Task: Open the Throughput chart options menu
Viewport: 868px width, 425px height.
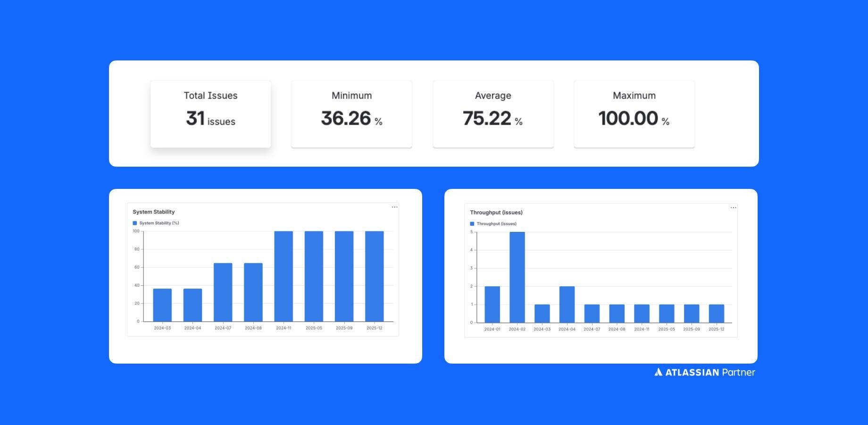Action: [733, 208]
